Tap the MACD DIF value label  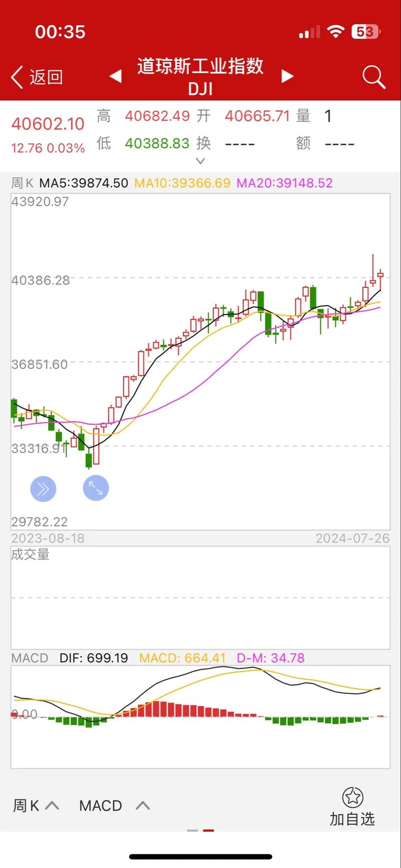94,658
